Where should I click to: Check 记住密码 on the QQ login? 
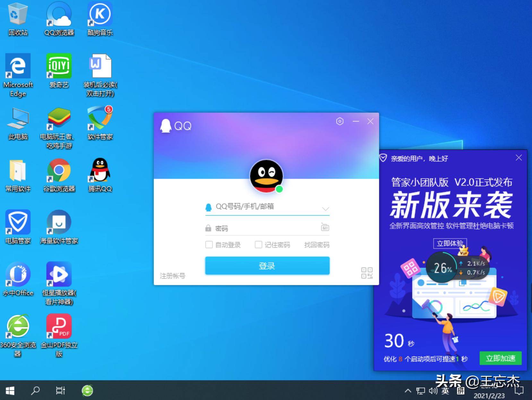point(259,245)
